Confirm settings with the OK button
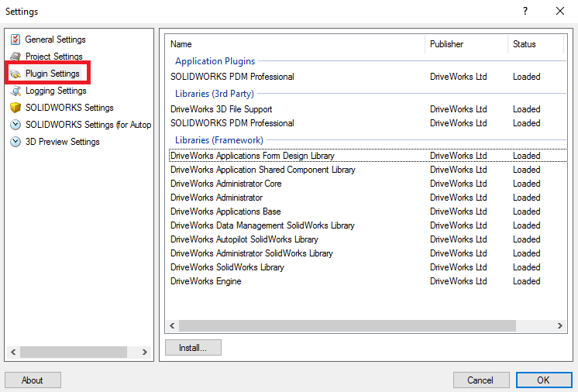This screenshot has width=578, height=392. tap(544, 380)
